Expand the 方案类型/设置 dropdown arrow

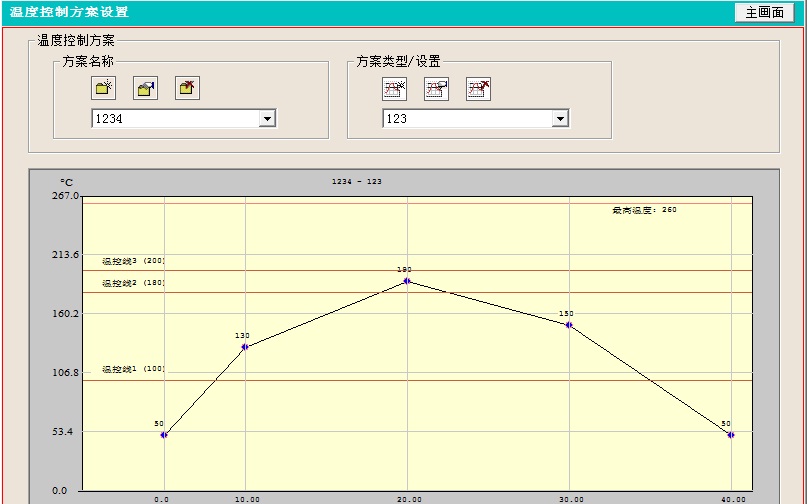click(x=560, y=119)
